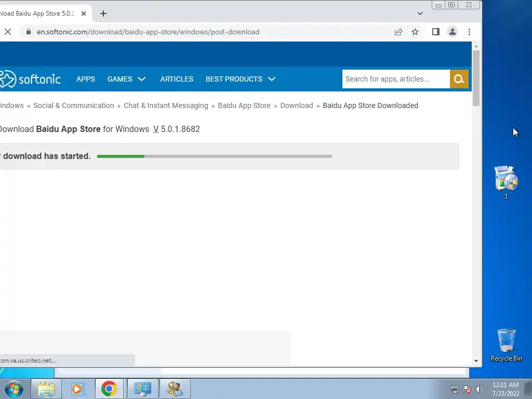Click the taskbar clock showing 12:11 AM
This screenshot has height=399, width=532.
[506, 389]
